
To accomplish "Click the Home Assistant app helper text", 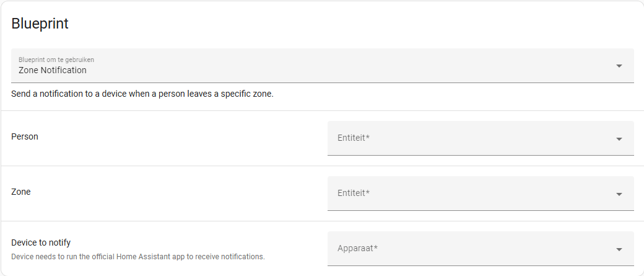I will [x=138, y=257].
